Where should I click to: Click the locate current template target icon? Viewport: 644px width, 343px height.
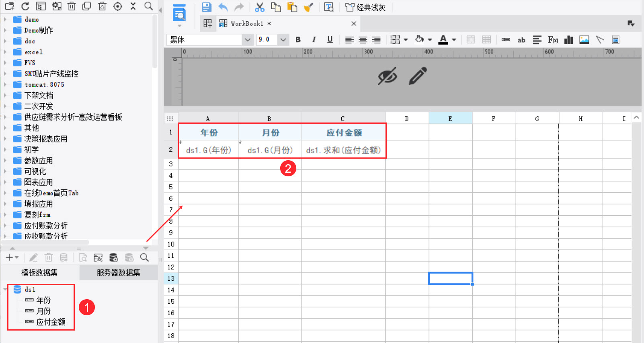pyautogui.click(x=118, y=6)
